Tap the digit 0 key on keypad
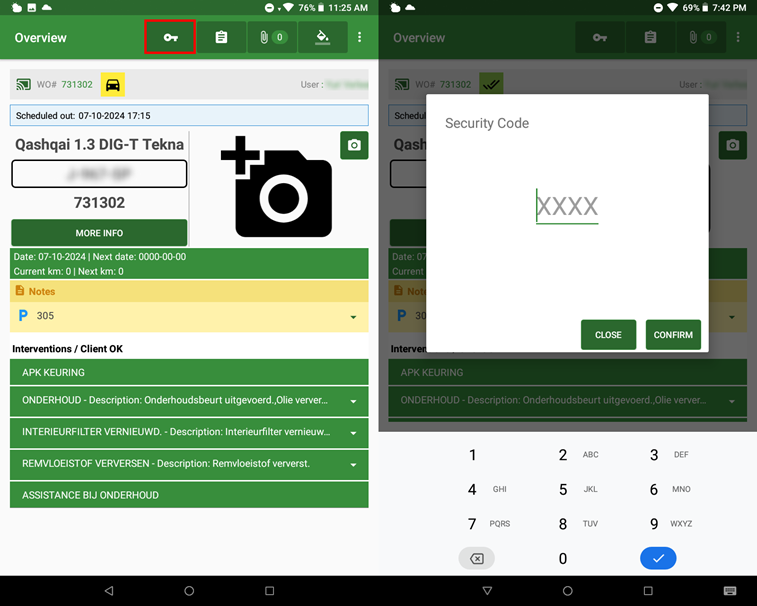 click(x=563, y=559)
